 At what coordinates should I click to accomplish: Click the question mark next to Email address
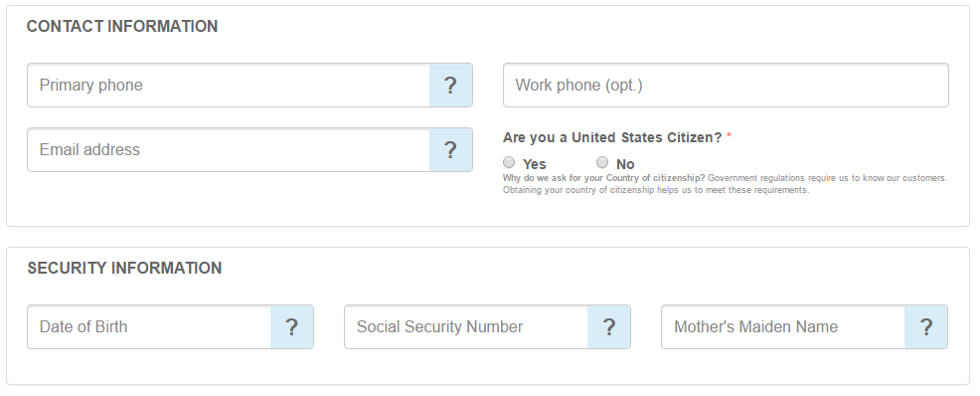click(450, 150)
